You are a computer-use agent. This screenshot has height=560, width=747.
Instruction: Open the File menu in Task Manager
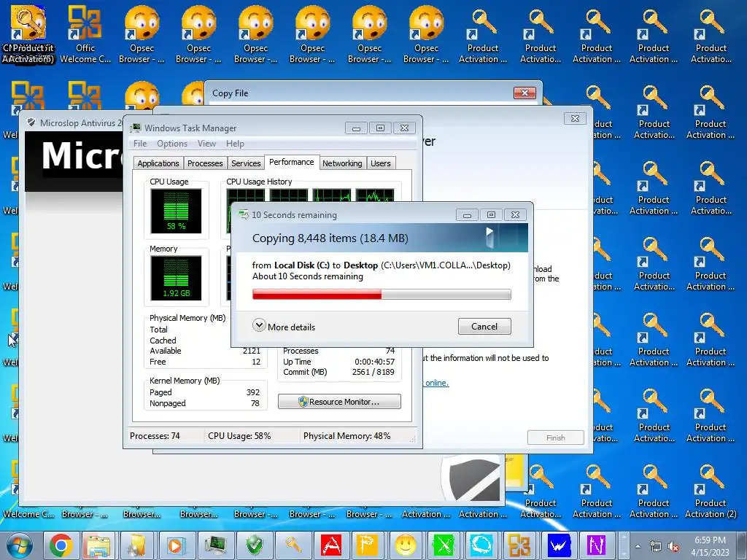click(140, 144)
